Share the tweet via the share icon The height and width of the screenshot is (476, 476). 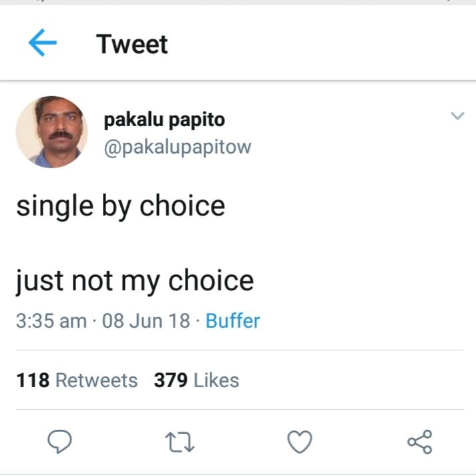pyautogui.click(x=420, y=441)
